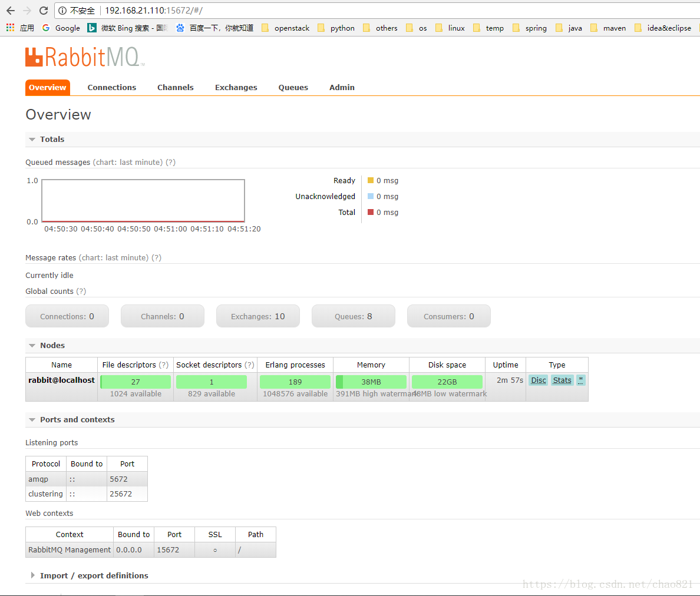700x596 pixels.
Task: Open the openstack bookmark folder
Action: pyautogui.click(x=285, y=28)
